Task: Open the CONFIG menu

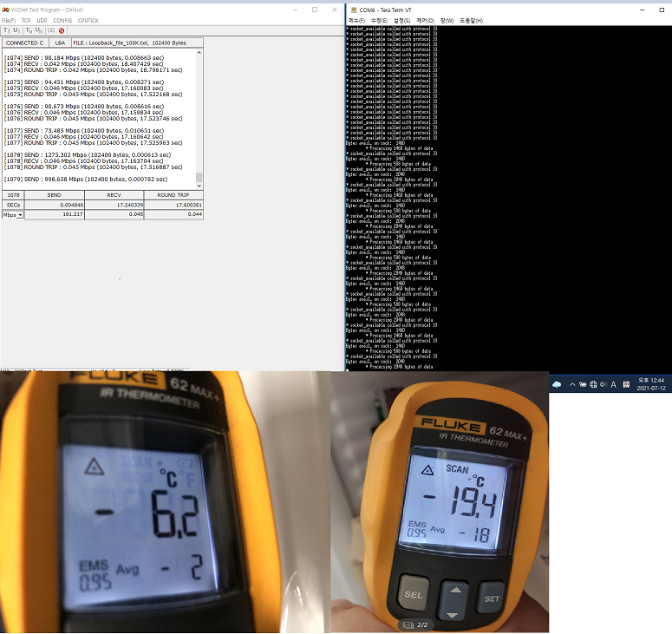Action: [x=62, y=21]
